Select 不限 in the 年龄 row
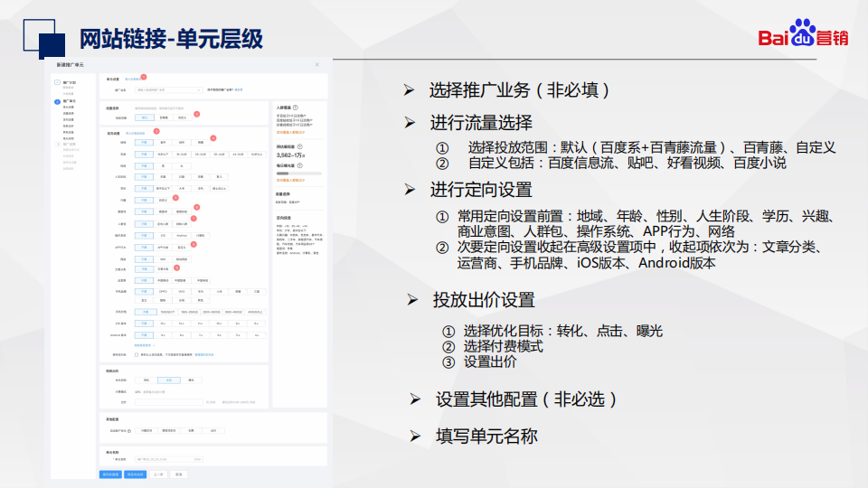The height and width of the screenshot is (488, 868). click(145, 155)
